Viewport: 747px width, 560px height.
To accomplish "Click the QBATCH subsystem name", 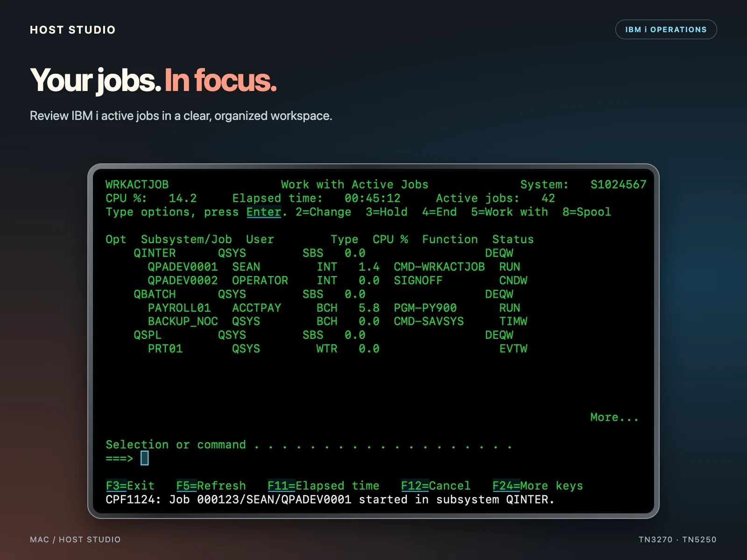I will [155, 294].
